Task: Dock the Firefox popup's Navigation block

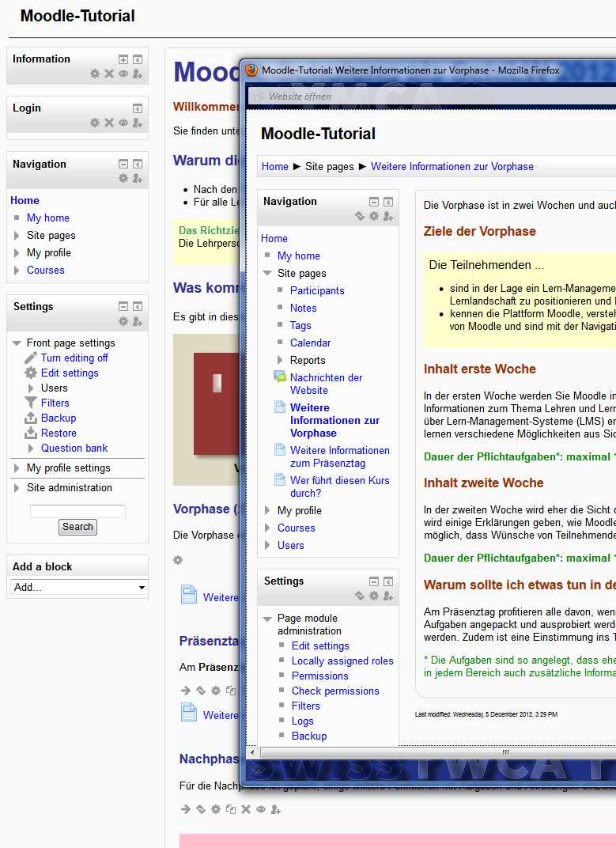Action: (387, 202)
